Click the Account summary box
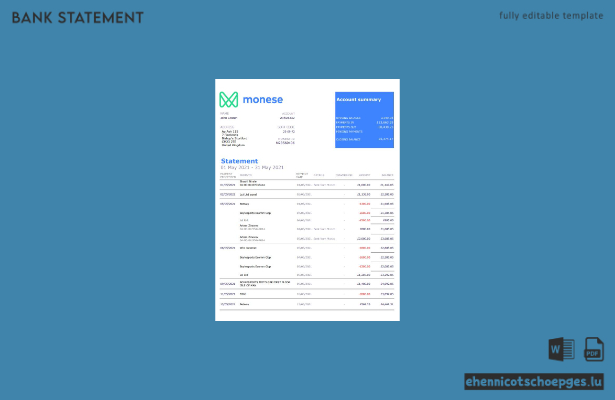The width and height of the screenshot is (615, 400). click(x=364, y=120)
